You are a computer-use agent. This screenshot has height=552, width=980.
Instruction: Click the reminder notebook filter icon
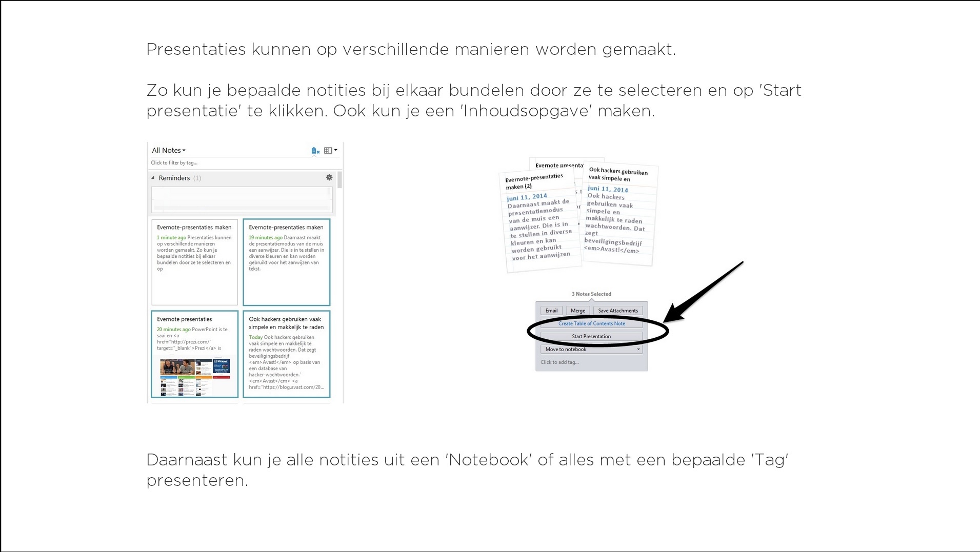(315, 150)
